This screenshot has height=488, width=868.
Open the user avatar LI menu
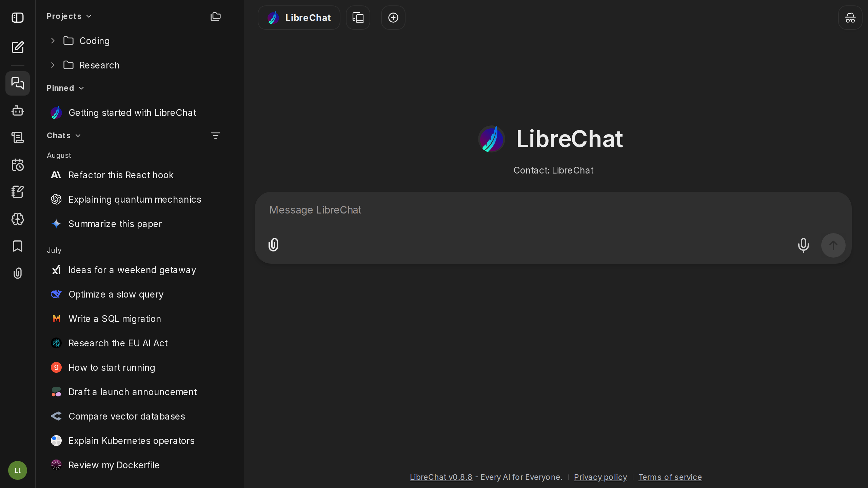18,470
